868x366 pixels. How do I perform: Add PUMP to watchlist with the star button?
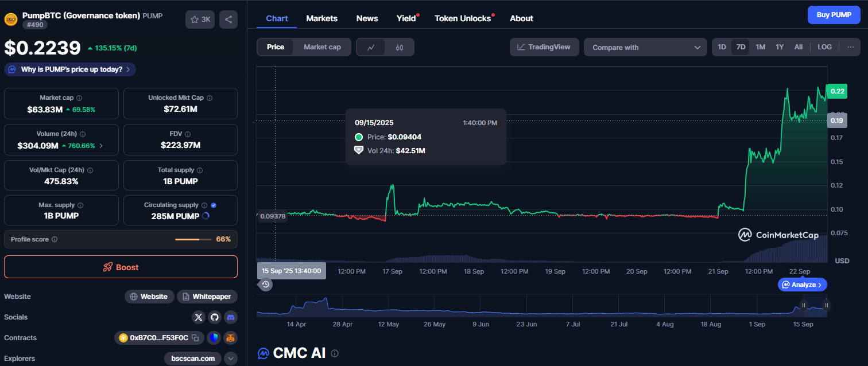click(200, 20)
